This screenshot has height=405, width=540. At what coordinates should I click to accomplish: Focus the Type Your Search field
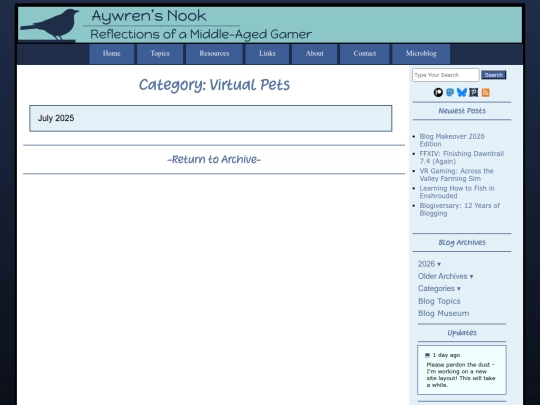[x=446, y=75]
